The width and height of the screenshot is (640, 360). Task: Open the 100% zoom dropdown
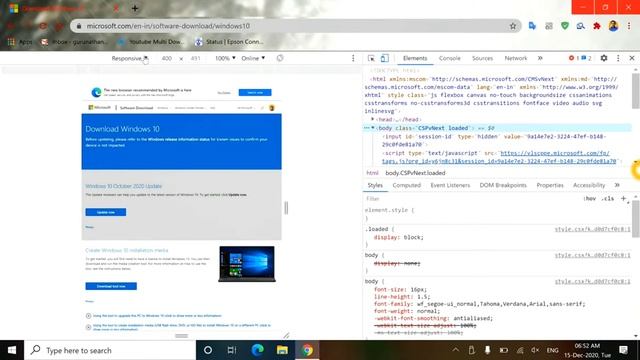tap(225, 58)
